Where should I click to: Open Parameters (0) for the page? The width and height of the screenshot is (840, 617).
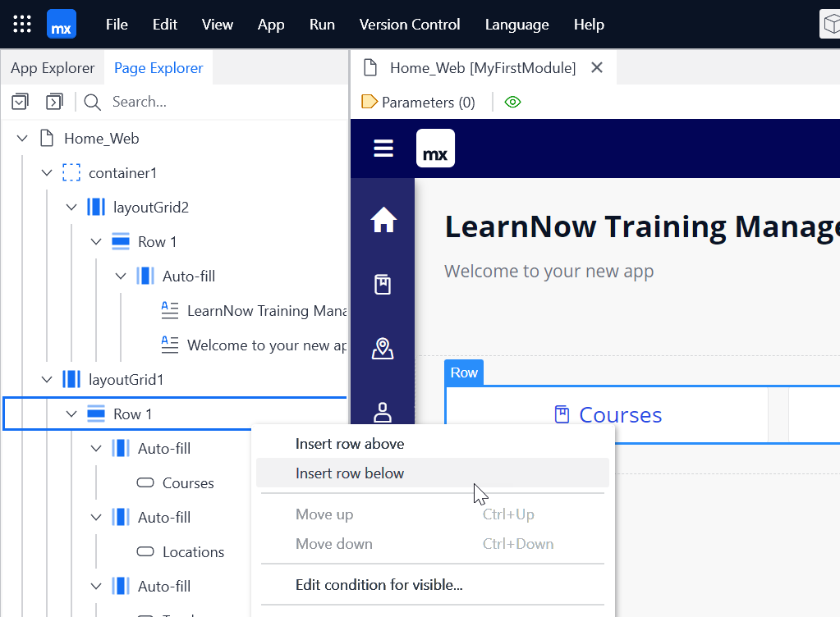click(x=419, y=103)
